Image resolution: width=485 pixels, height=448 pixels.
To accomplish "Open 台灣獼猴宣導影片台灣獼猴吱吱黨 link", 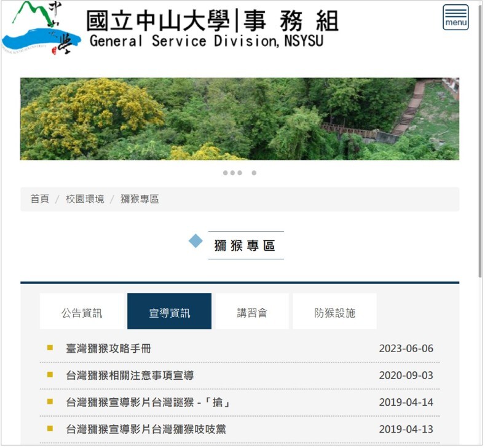I will 146,429.
